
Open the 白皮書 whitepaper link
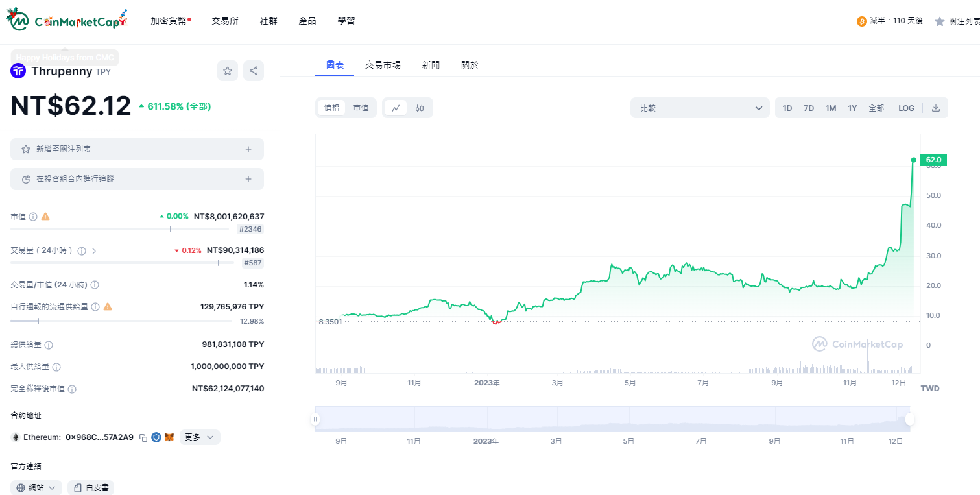coord(91,488)
